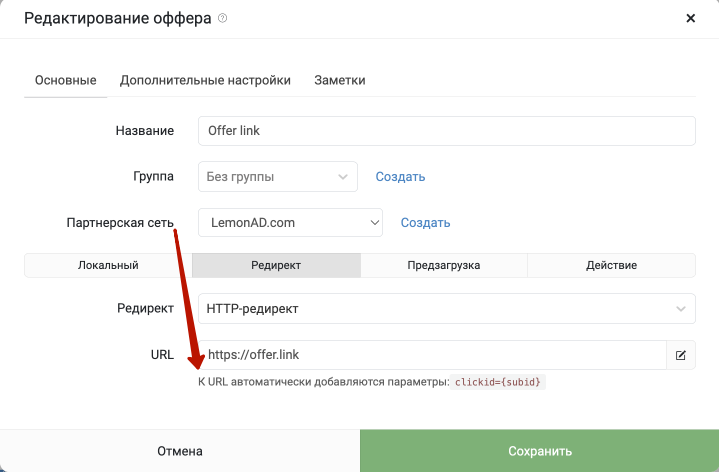Image resolution: width=719 pixels, height=472 pixels.
Task: Click Создать link next to Группа
Action: coord(400,177)
